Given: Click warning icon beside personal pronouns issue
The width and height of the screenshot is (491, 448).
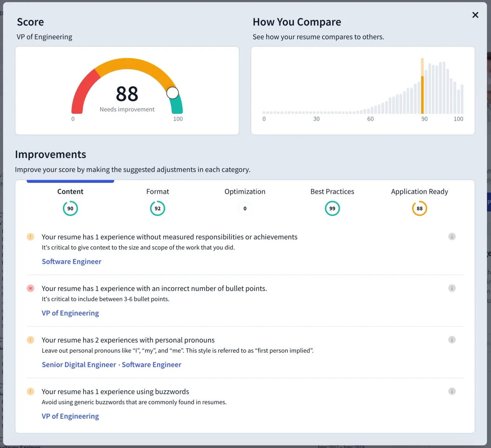Looking at the screenshot, I should click(31, 340).
